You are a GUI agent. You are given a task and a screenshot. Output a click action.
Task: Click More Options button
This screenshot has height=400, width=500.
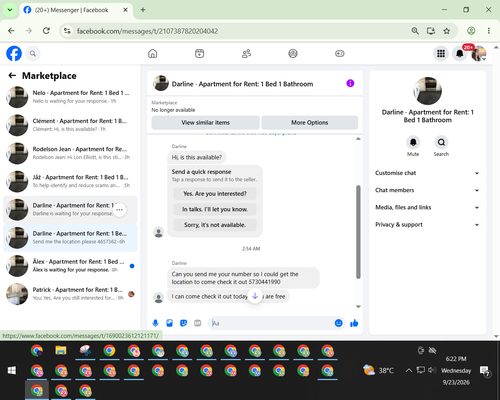(x=310, y=122)
